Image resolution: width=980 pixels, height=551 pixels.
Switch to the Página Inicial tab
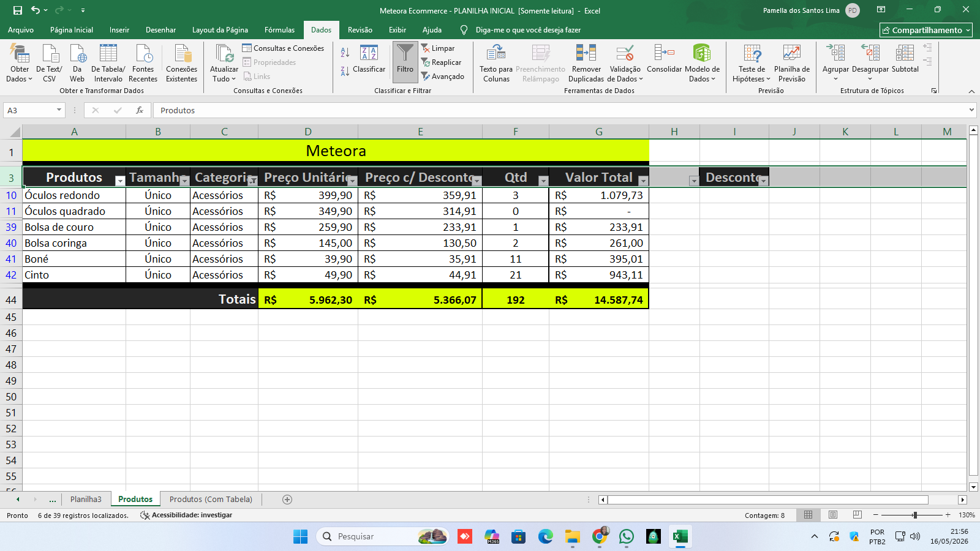[x=72, y=30]
